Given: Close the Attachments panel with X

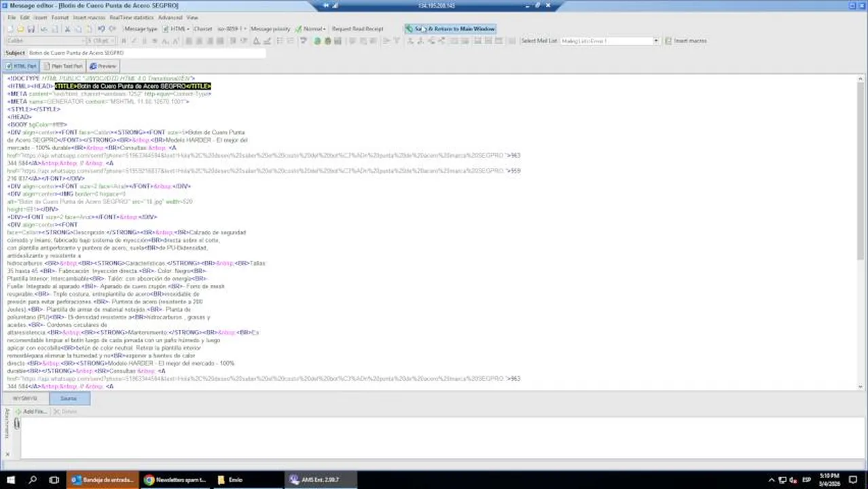Looking at the screenshot, I should 7,454.
